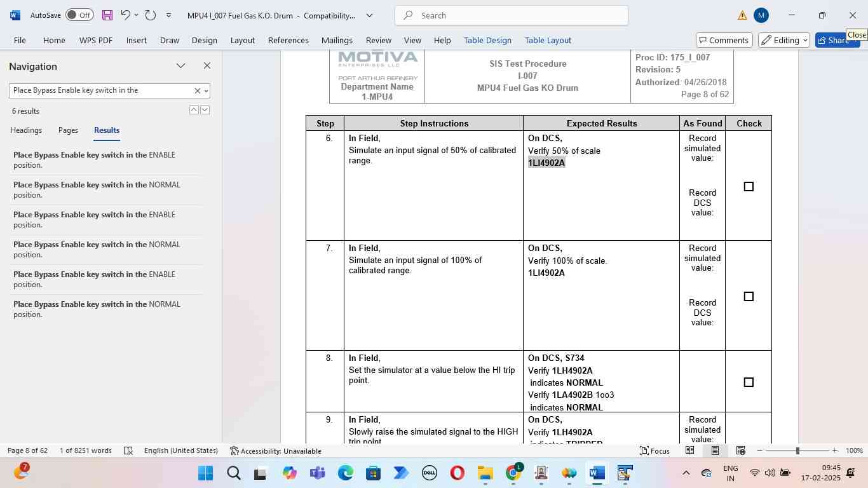Open the Help tab
Screen dimensions: 868x488
pyautogui.click(x=442, y=40)
